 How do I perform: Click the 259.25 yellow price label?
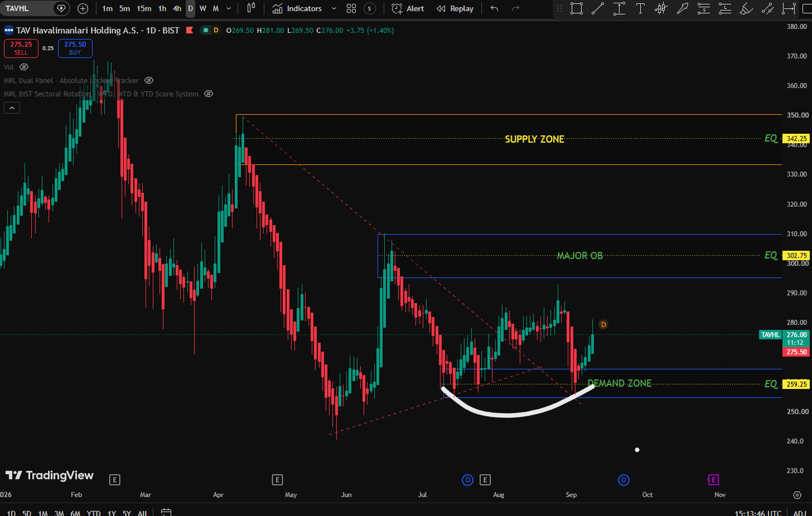(x=796, y=383)
